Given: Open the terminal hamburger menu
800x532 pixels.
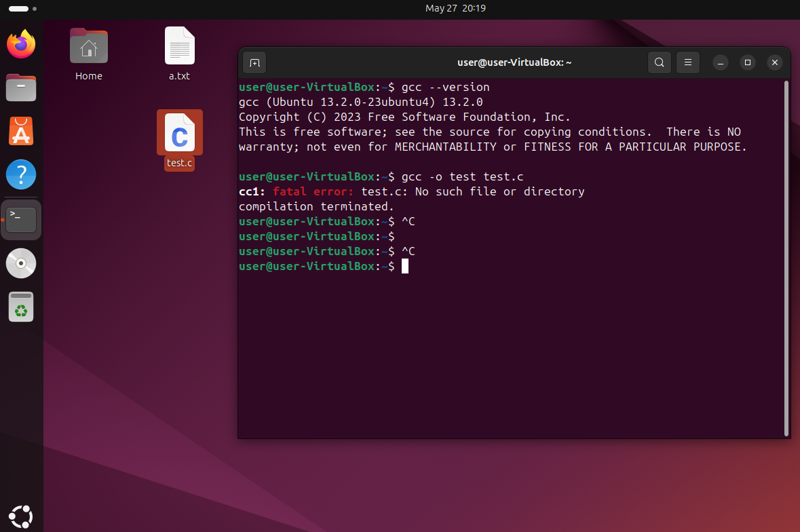Looking at the screenshot, I should tap(688, 62).
